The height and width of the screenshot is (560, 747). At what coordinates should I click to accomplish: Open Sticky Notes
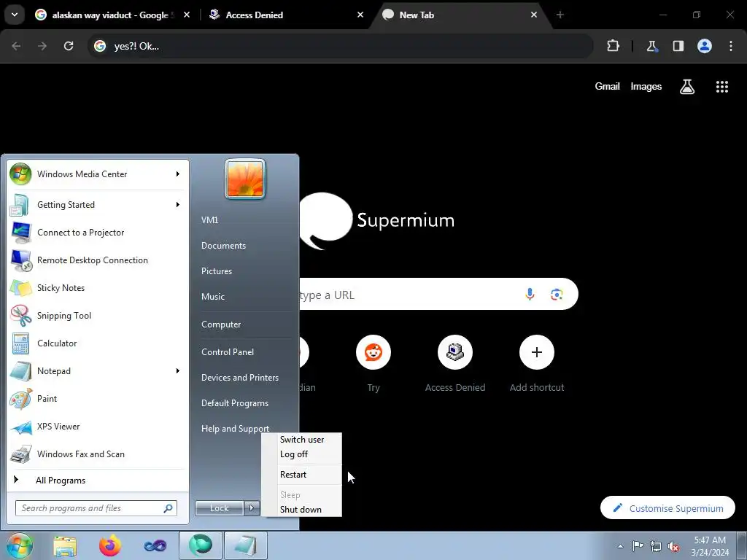click(98, 287)
